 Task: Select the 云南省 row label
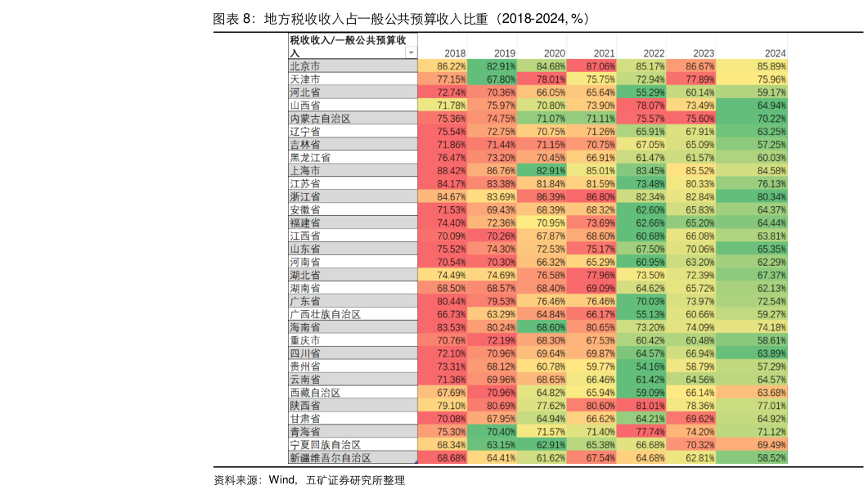pos(353,380)
